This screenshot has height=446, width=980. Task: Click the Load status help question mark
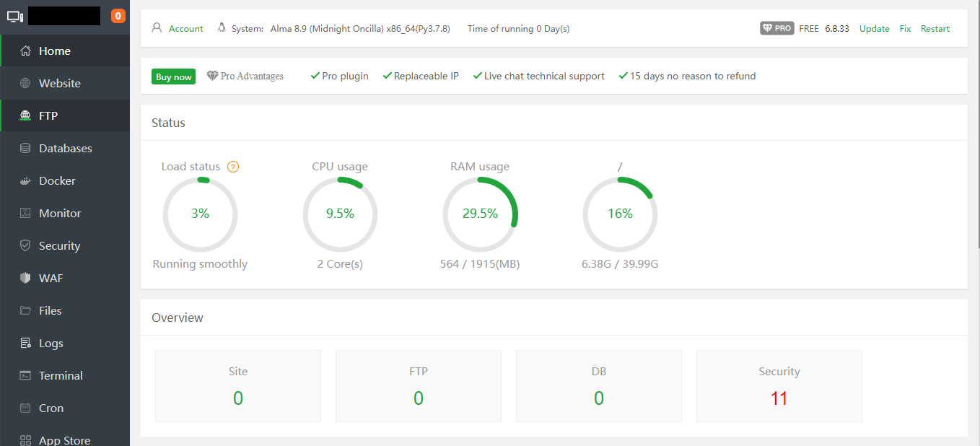(x=233, y=166)
